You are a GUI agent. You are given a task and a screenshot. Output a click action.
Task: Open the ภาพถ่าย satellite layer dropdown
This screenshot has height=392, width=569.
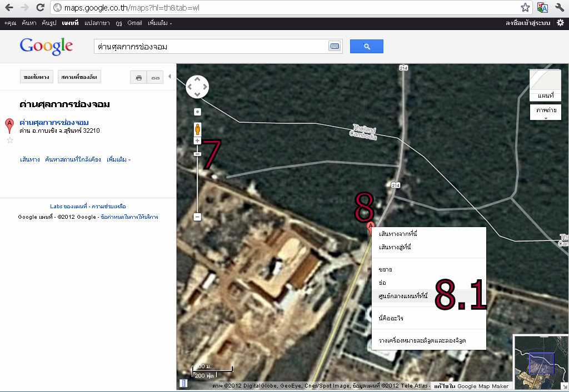click(x=546, y=112)
